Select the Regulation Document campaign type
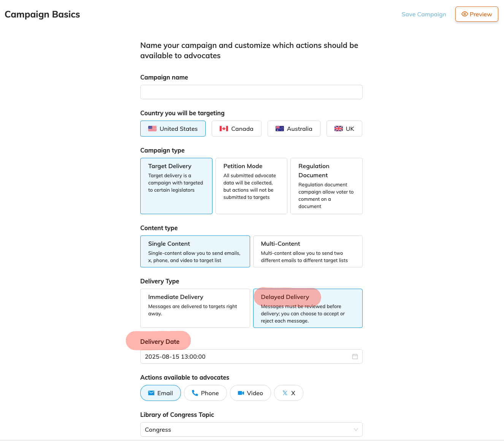 click(x=326, y=186)
